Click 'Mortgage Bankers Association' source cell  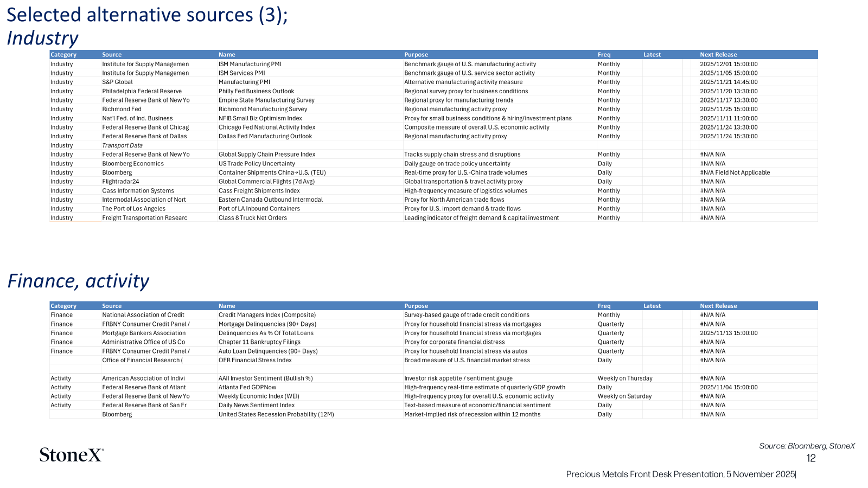click(144, 333)
